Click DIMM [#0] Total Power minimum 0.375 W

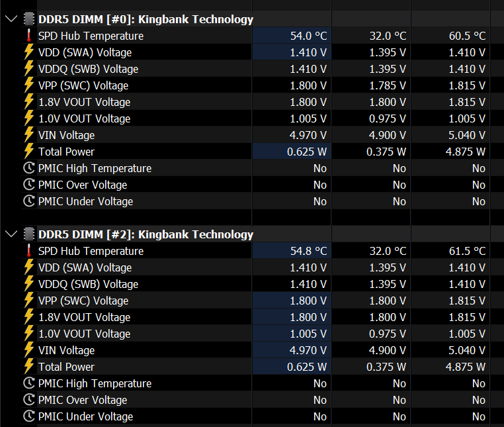click(386, 152)
